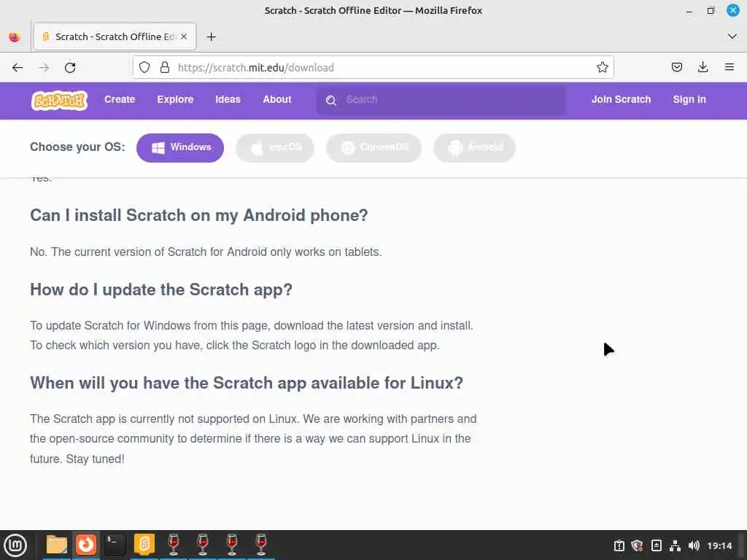Viewport: 747px width, 560px height.
Task: Click the first Wine glass taskbar icon
Action: pyautogui.click(x=174, y=544)
